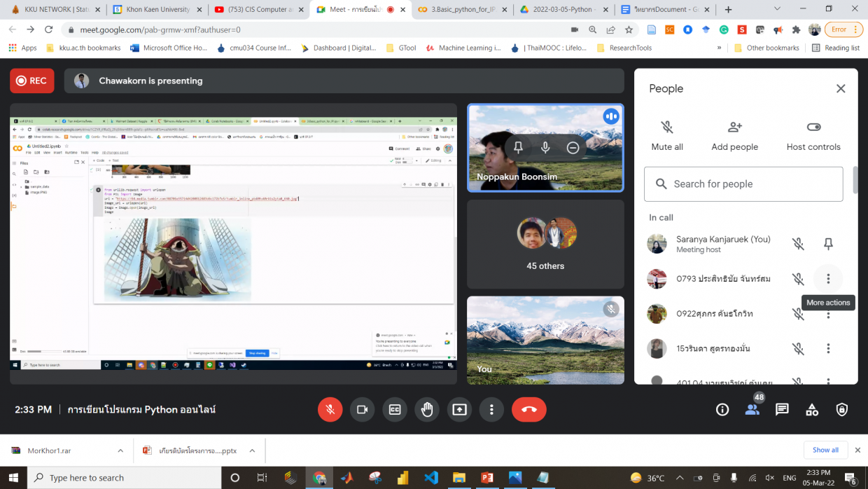
Task: Turn on closed captions
Action: click(395, 410)
